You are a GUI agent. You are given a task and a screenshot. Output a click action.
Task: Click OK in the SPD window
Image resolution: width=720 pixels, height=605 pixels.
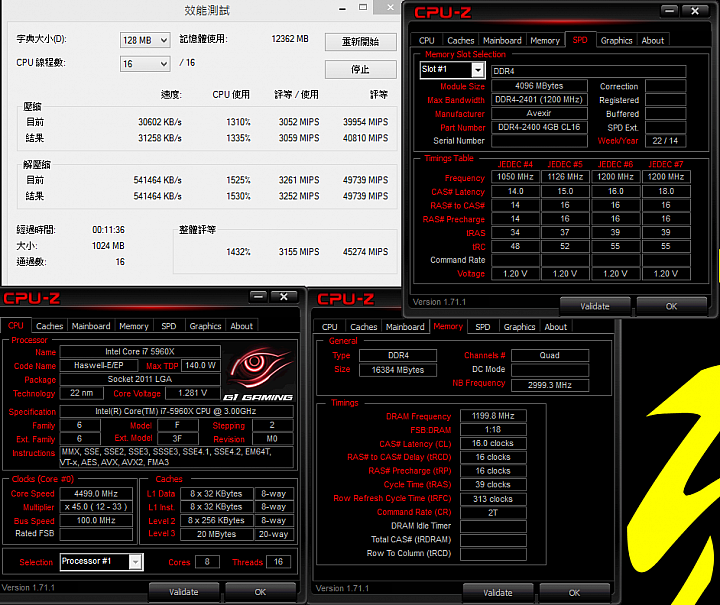671,306
